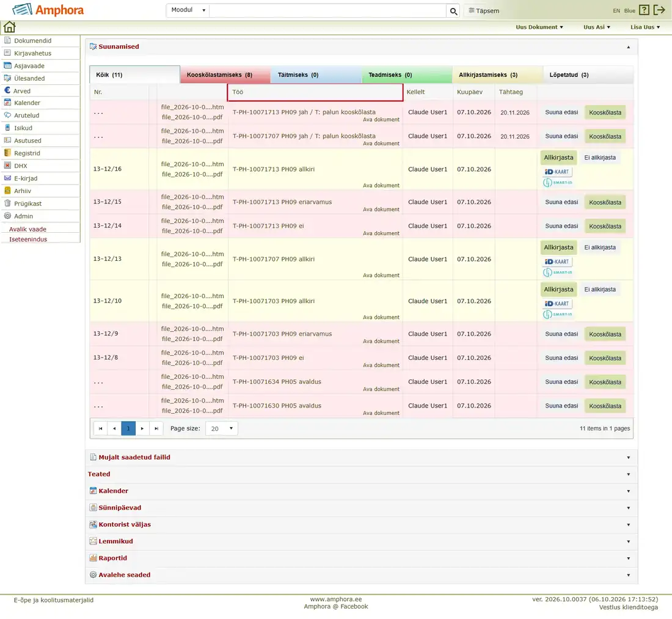Viewport: 672px width, 619px height.
Task: Open Ava dokument for row 13-12/8
Action: 381,365
